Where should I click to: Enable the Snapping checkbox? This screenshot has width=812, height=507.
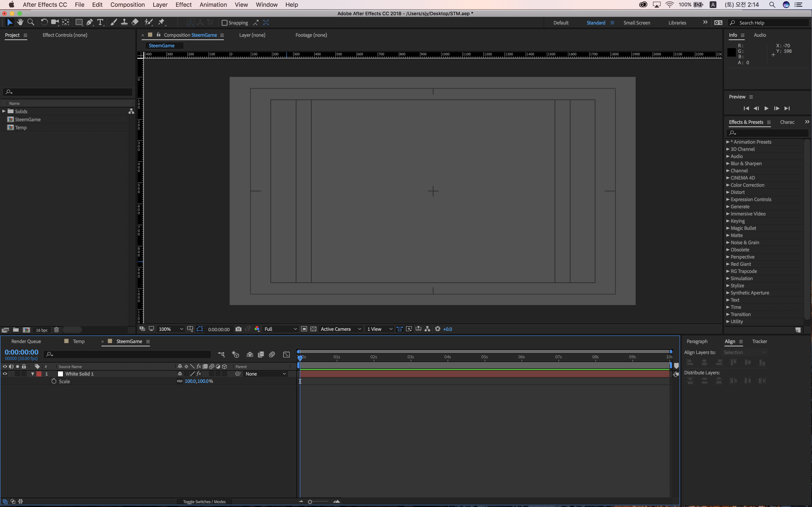225,23
